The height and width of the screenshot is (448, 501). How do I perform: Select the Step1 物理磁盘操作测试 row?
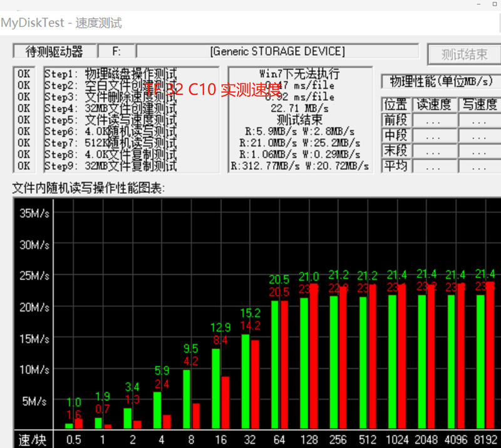[111, 74]
